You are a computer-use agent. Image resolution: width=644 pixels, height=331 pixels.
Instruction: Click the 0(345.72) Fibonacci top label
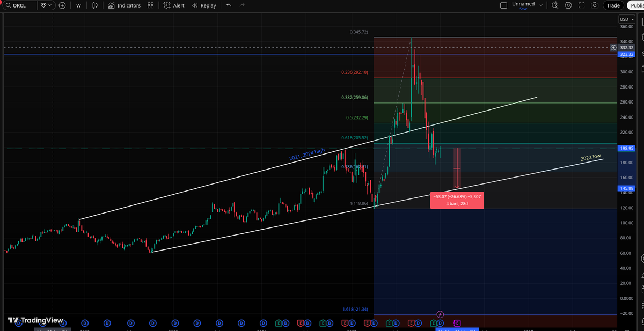click(x=359, y=32)
